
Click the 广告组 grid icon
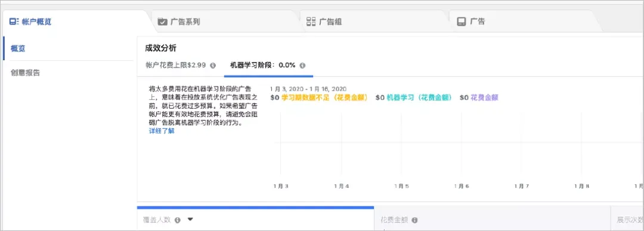coord(311,21)
